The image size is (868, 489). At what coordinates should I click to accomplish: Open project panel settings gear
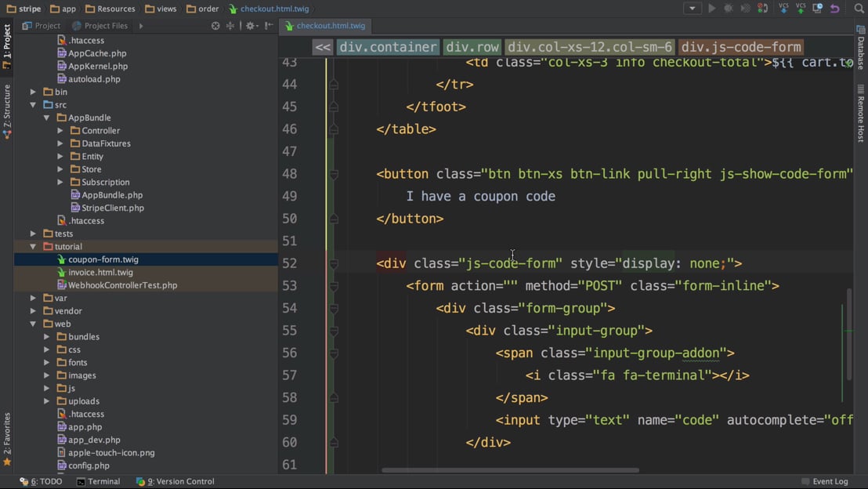click(x=250, y=26)
